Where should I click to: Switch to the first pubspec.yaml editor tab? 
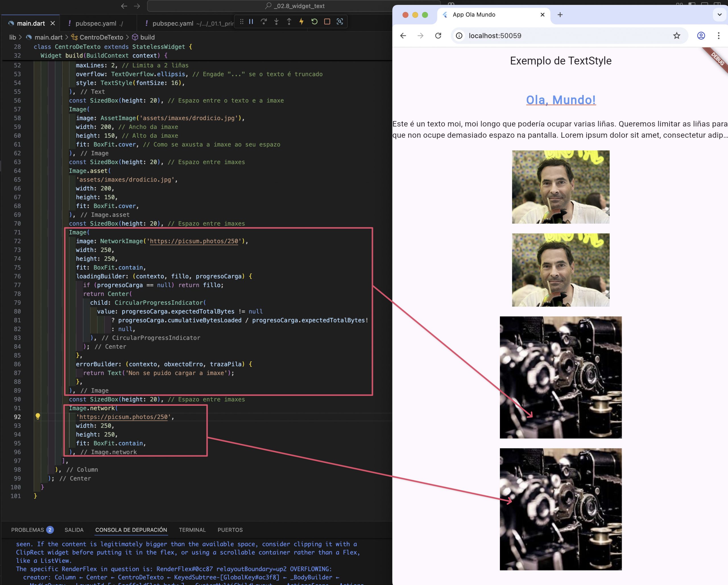[x=96, y=23]
